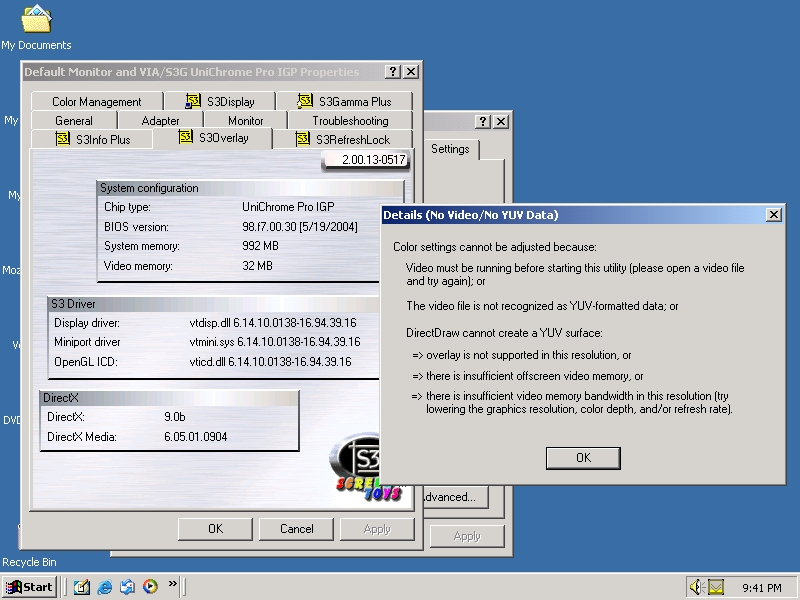Open the Adapter tab
The height and width of the screenshot is (600, 800).
click(160, 121)
